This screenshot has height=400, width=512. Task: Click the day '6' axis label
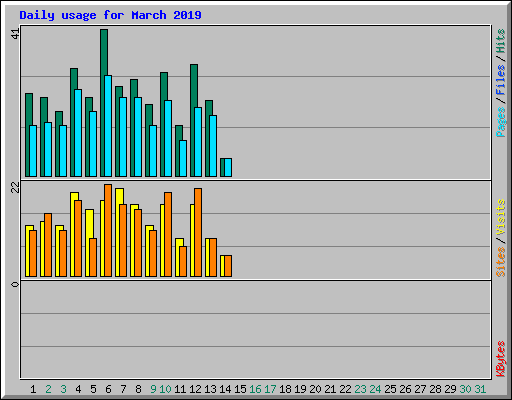108,389
